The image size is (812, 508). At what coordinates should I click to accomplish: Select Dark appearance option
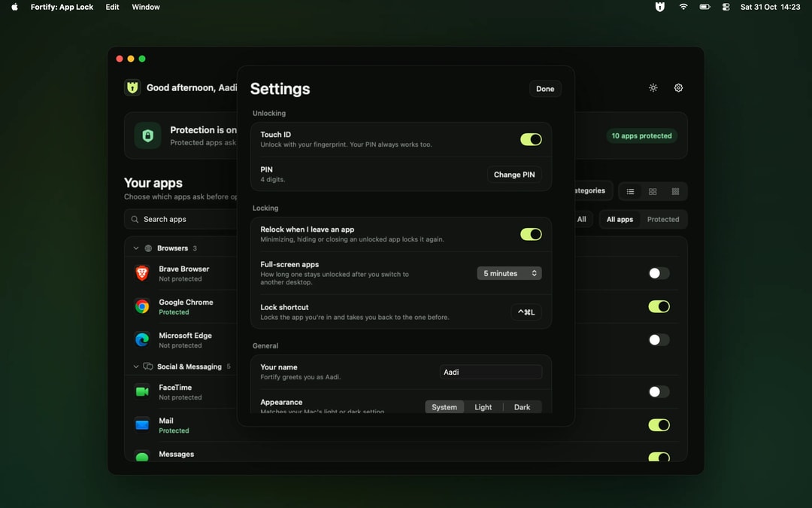click(x=522, y=407)
